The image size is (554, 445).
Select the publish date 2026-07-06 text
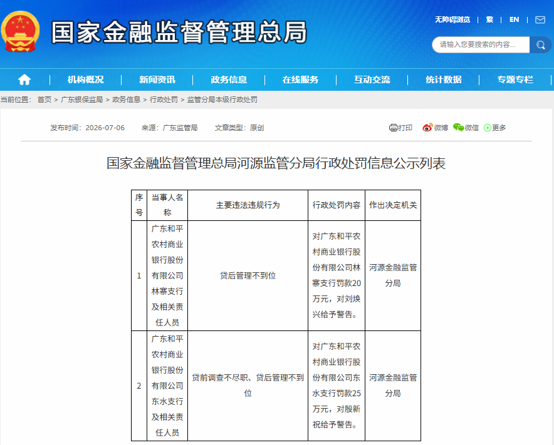coord(105,128)
